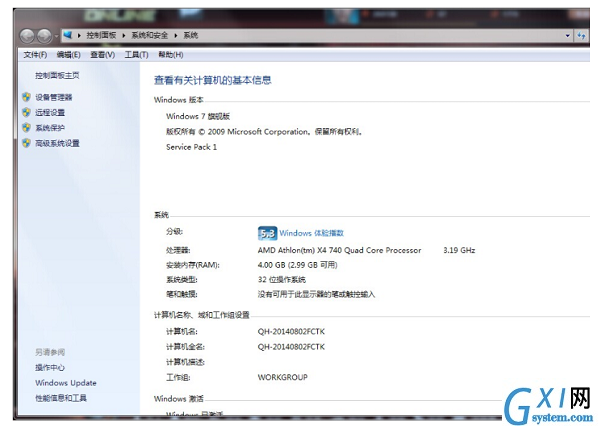Click the 查看有关计算机的基本信息 heading

[213, 80]
